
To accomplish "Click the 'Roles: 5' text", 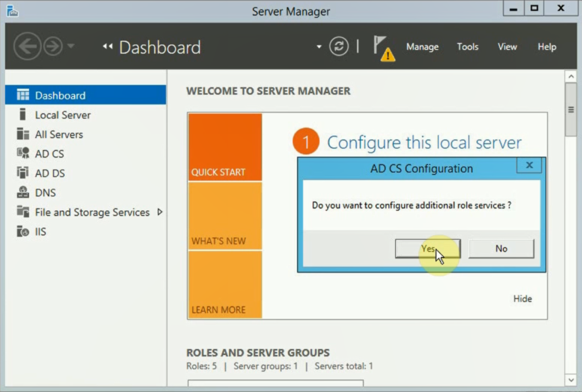I will pyautogui.click(x=202, y=366).
